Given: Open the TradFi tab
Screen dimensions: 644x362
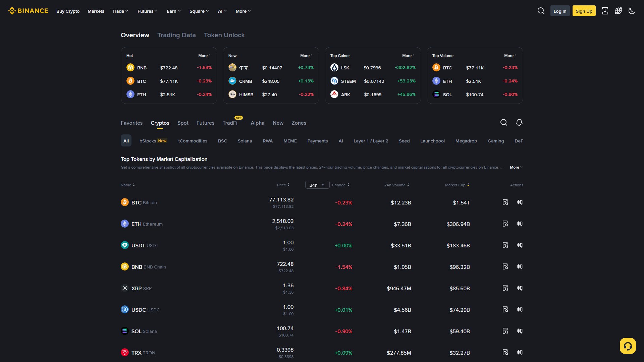Looking at the screenshot, I should (230, 123).
